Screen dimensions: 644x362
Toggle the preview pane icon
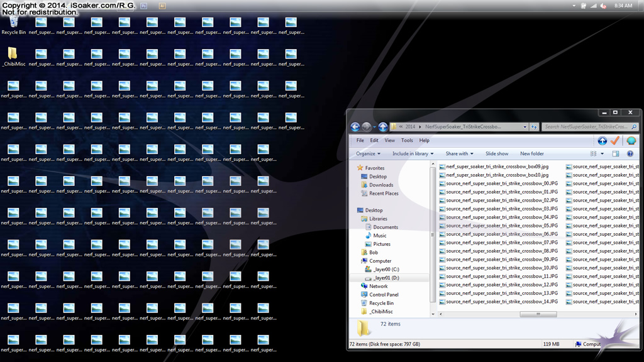(x=616, y=153)
